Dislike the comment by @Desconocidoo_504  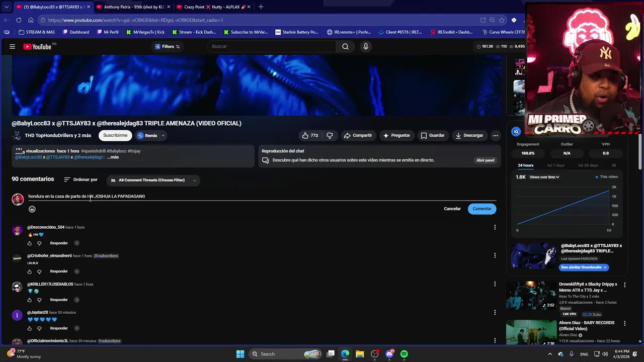coord(39,243)
